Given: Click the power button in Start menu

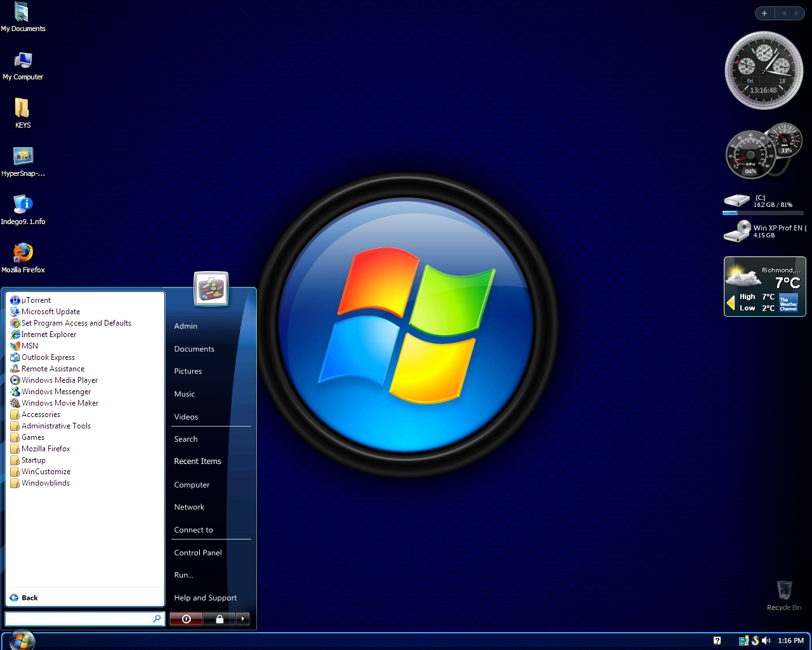Looking at the screenshot, I should click(186, 619).
